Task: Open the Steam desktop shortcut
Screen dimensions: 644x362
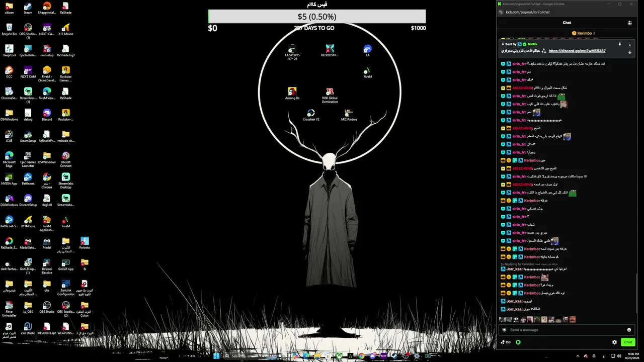Action: 28,8
